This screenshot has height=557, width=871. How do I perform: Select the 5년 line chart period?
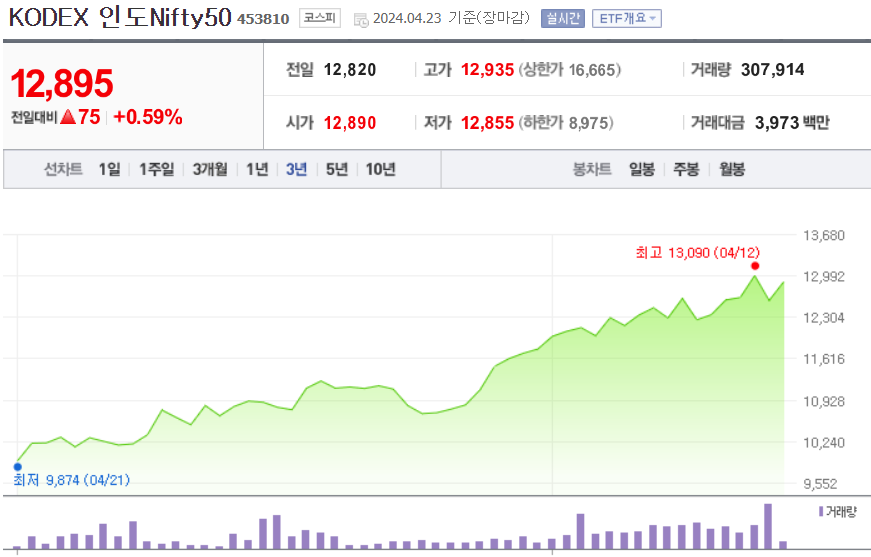337,169
